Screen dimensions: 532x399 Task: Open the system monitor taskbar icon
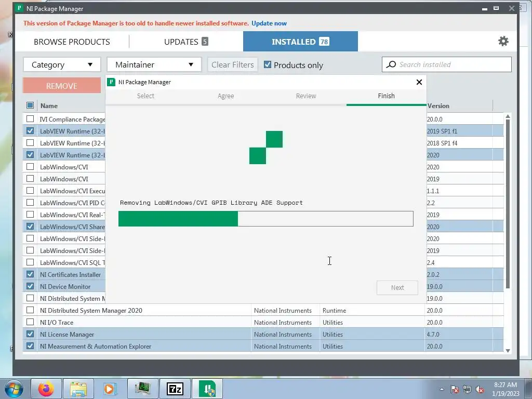142,389
